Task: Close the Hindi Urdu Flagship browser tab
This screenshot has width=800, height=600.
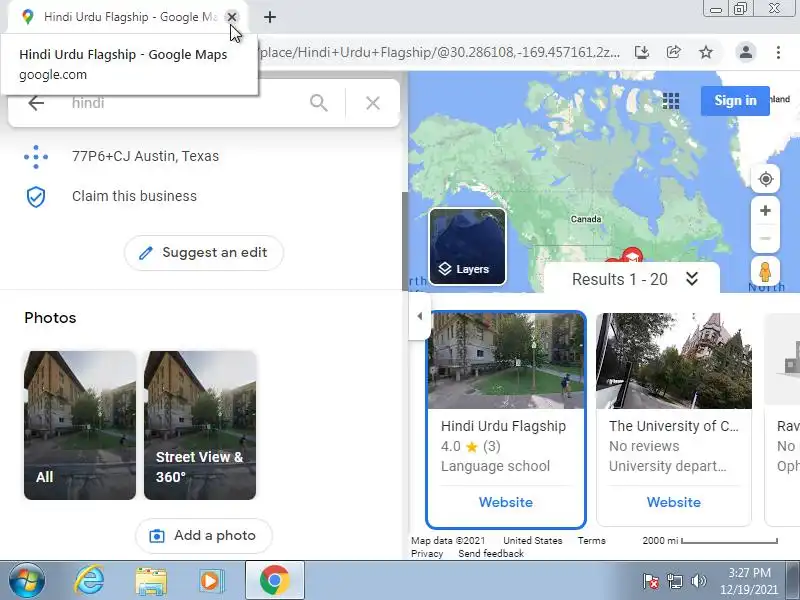Action: [x=232, y=17]
